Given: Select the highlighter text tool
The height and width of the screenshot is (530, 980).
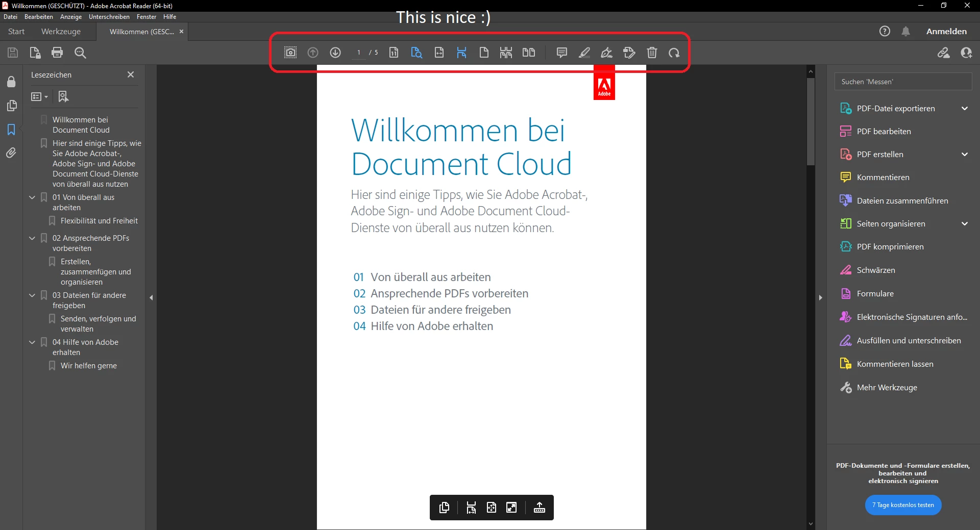Looking at the screenshot, I should (584, 53).
